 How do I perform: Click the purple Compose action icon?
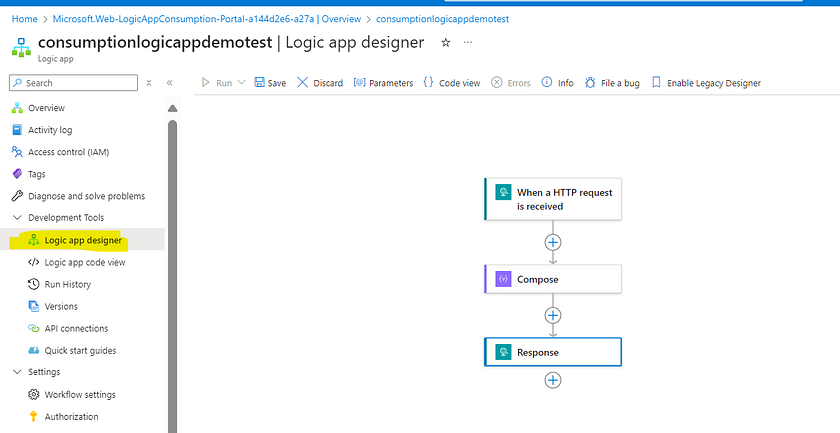(x=503, y=279)
